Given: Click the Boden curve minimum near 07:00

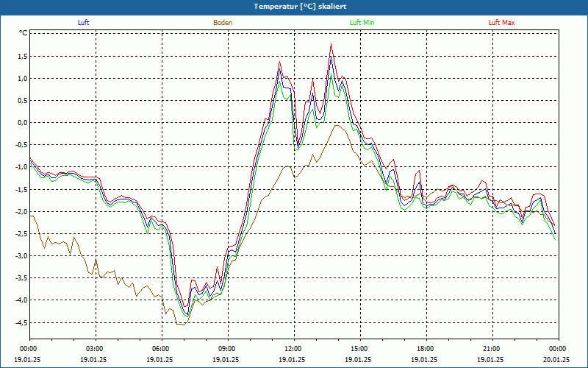Looking at the screenshot, I should click(x=183, y=325).
